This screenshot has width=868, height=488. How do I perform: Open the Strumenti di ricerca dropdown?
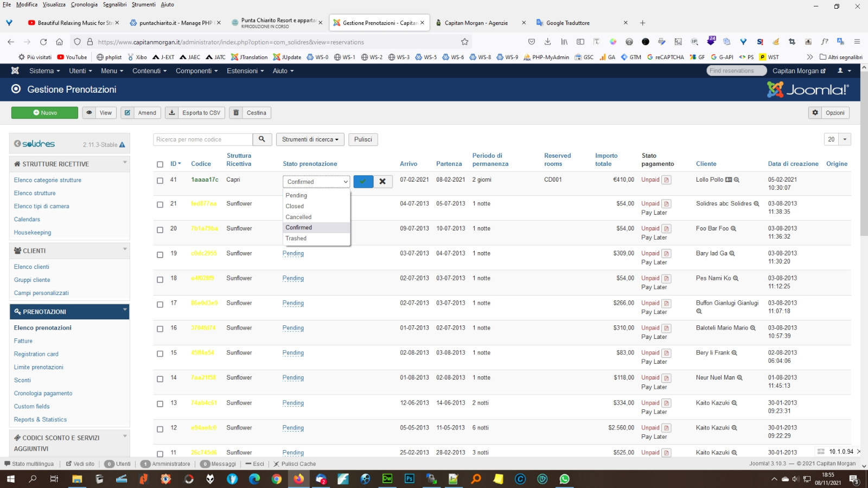(310, 139)
